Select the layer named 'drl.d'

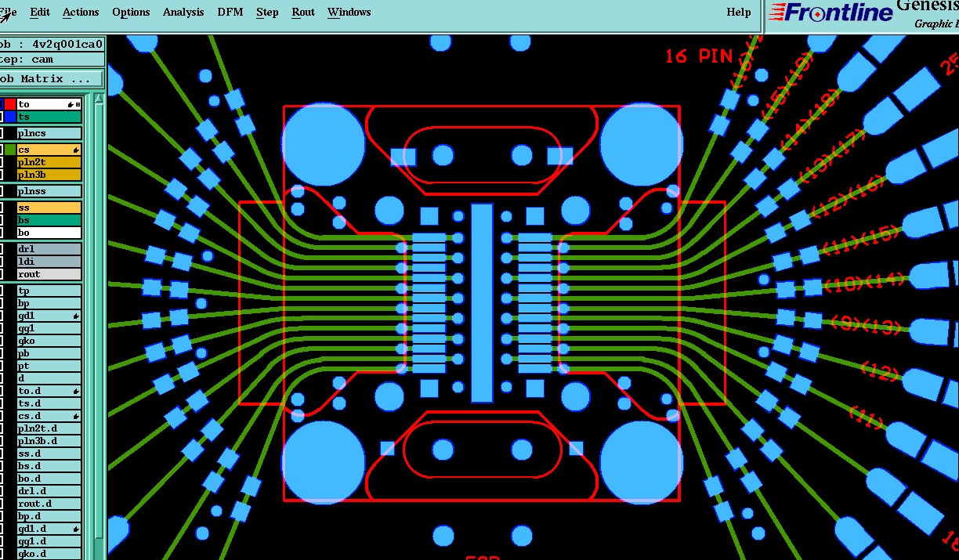[x=49, y=491]
